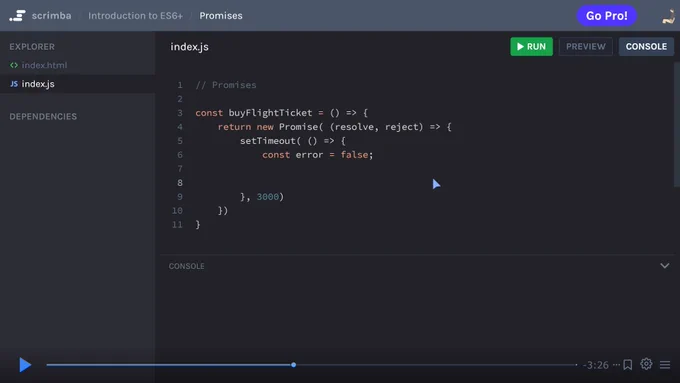680x383 pixels.
Task: Click the editor vertical scrollbar
Action: click(x=677, y=125)
